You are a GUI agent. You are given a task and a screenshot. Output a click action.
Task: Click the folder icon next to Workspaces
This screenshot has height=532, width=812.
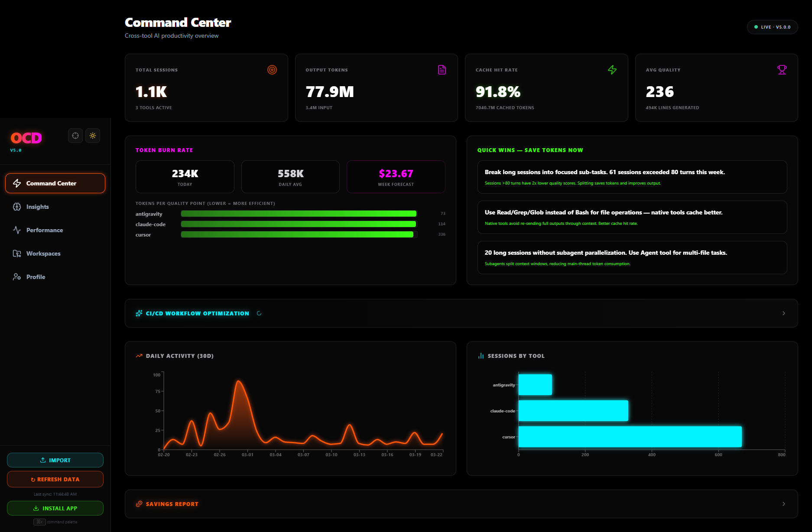click(x=17, y=253)
